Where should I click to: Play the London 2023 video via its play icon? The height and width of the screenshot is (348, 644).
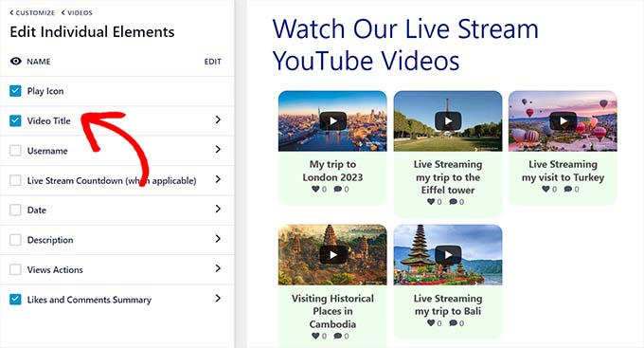coord(333,121)
